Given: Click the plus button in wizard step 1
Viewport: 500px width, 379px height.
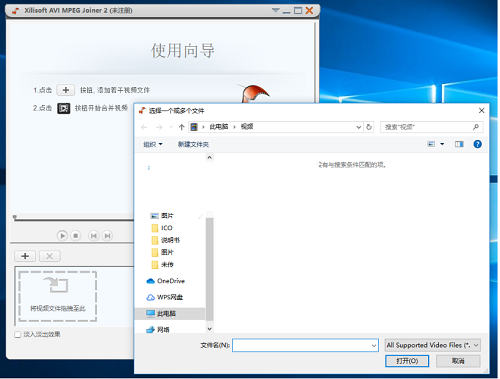Looking at the screenshot, I should pyautogui.click(x=66, y=90).
